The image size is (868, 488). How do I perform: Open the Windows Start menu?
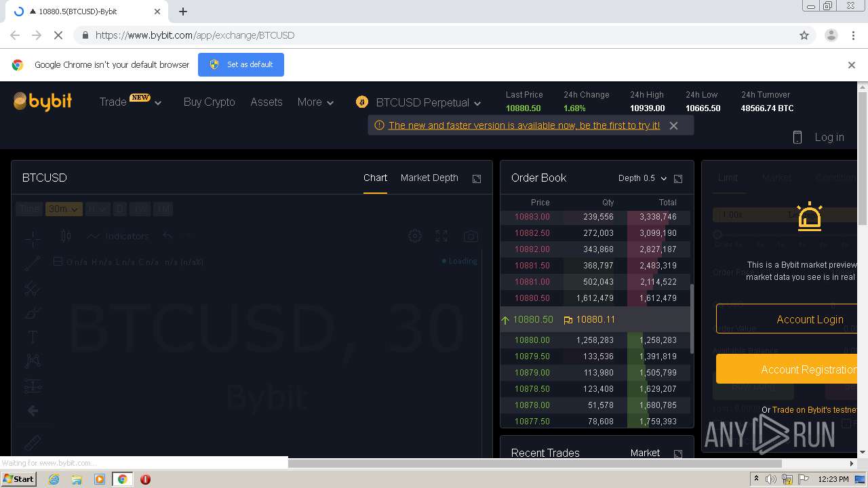click(x=19, y=479)
